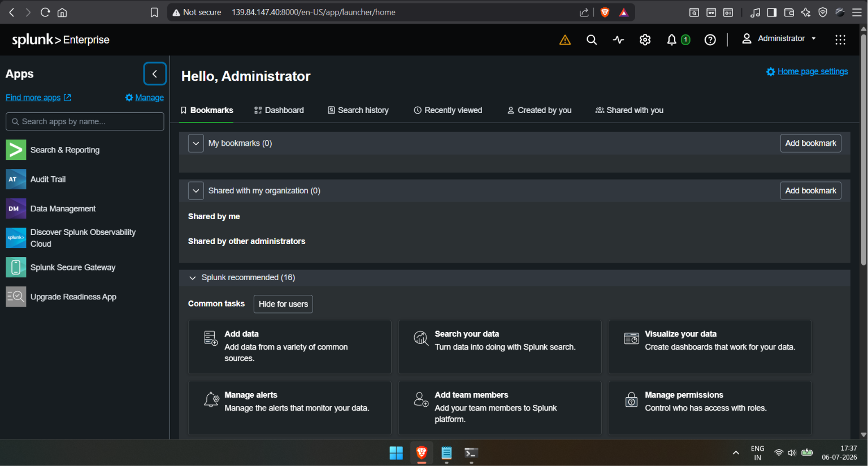Click the browser forward arrow
Image resolution: width=868 pixels, height=466 pixels.
point(28,12)
